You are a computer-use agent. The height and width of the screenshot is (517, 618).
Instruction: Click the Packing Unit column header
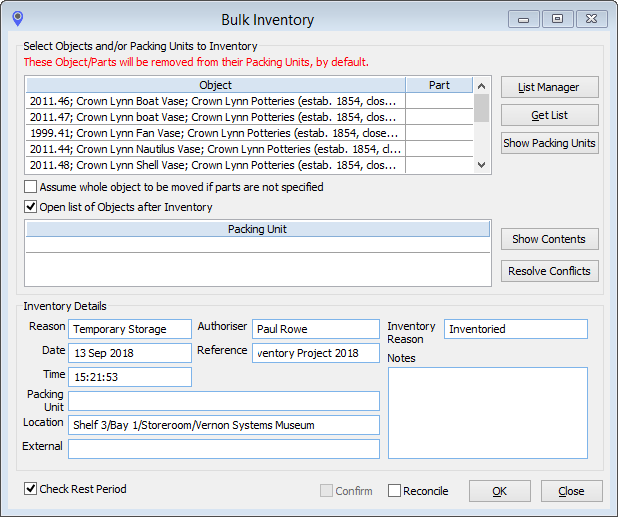tap(258, 229)
